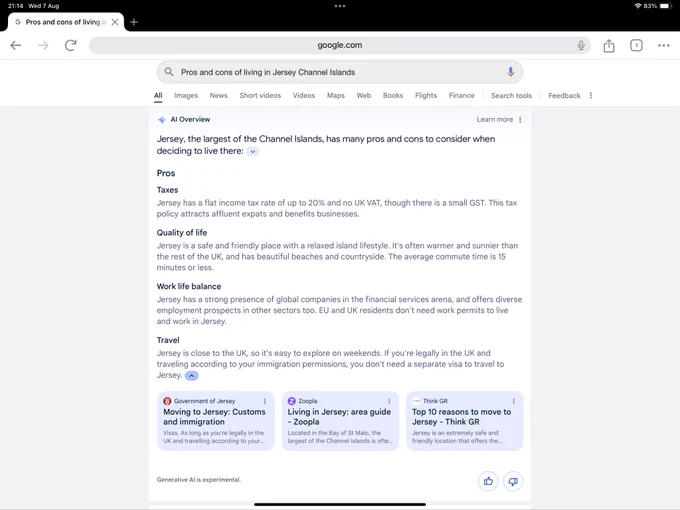Select the Web tab

pyautogui.click(x=363, y=95)
